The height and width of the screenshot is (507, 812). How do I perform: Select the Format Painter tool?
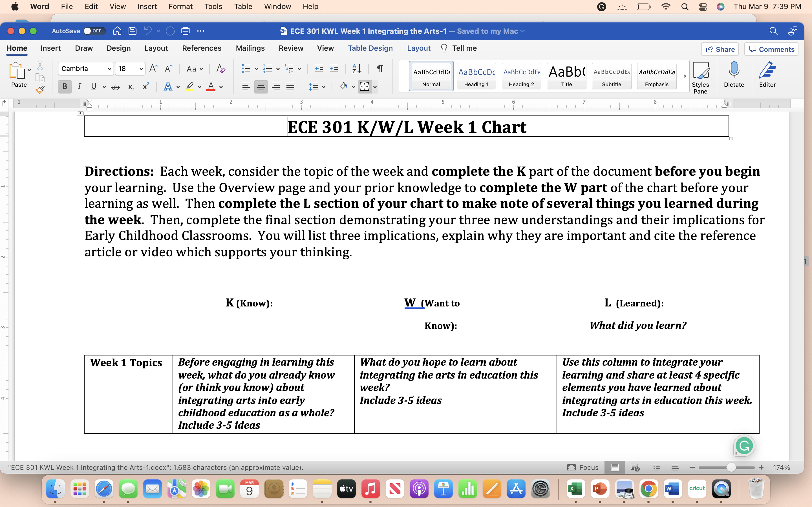pos(40,90)
